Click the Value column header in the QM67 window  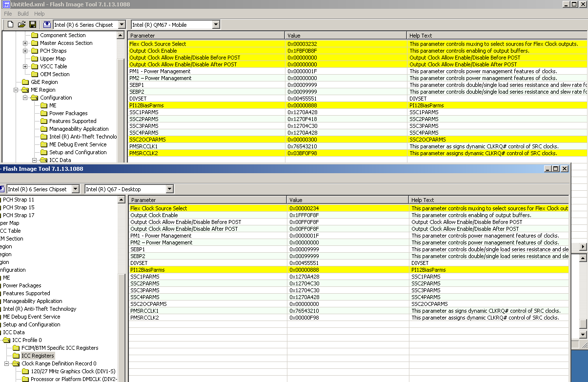(346, 36)
